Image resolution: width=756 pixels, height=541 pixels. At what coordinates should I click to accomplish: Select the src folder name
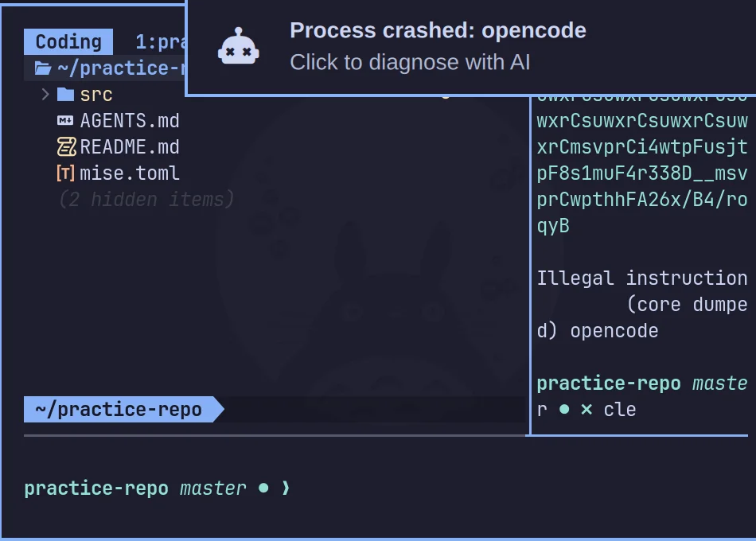(x=96, y=95)
